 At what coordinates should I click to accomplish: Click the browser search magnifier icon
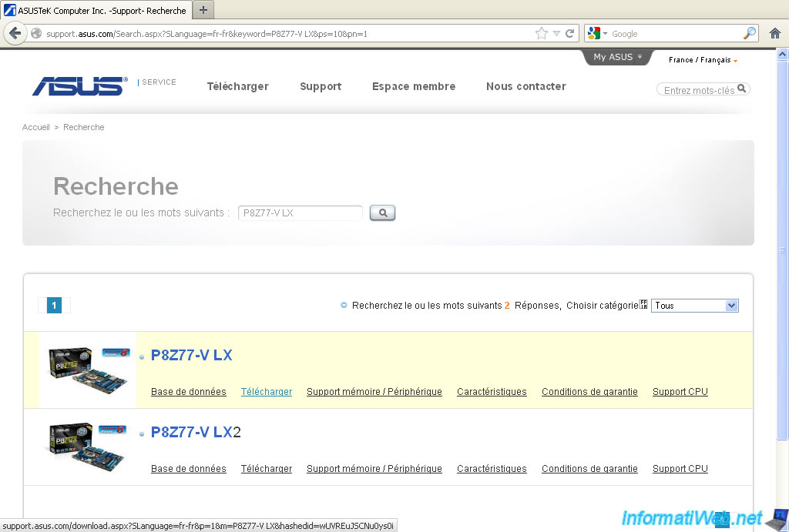(749, 34)
